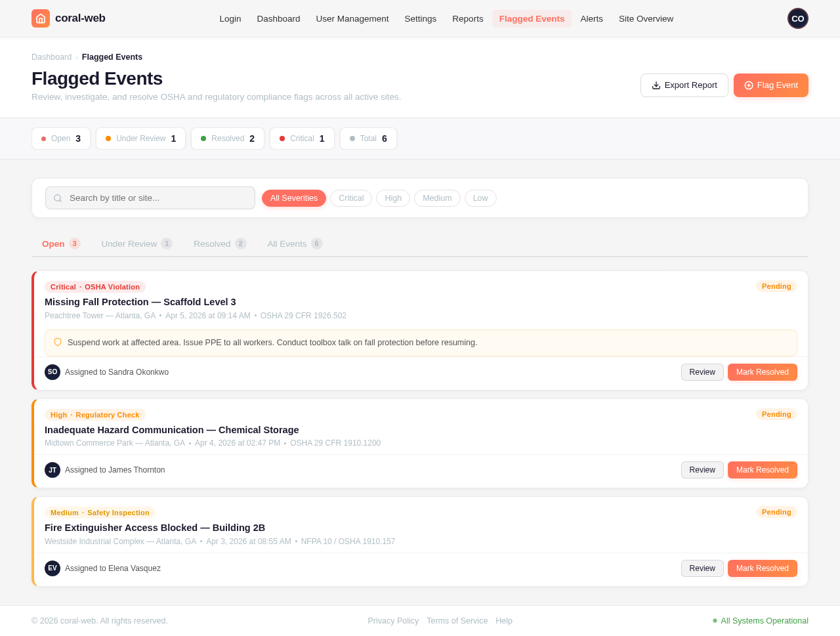The width and height of the screenshot is (840, 636).
Task: Mark Inadequate Hazard Communication event resolved
Action: pyautogui.click(x=763, y=470)
